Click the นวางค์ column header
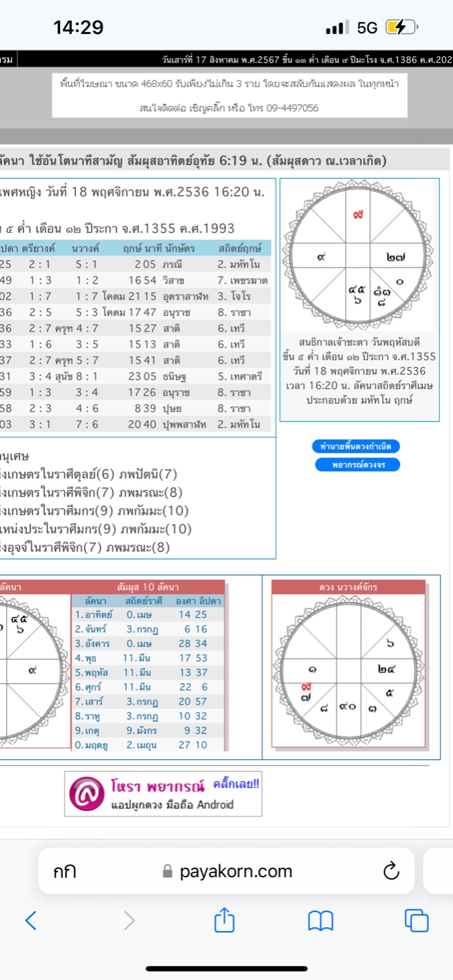The width and height of the screenshot is (453, 980). point(85,248)
